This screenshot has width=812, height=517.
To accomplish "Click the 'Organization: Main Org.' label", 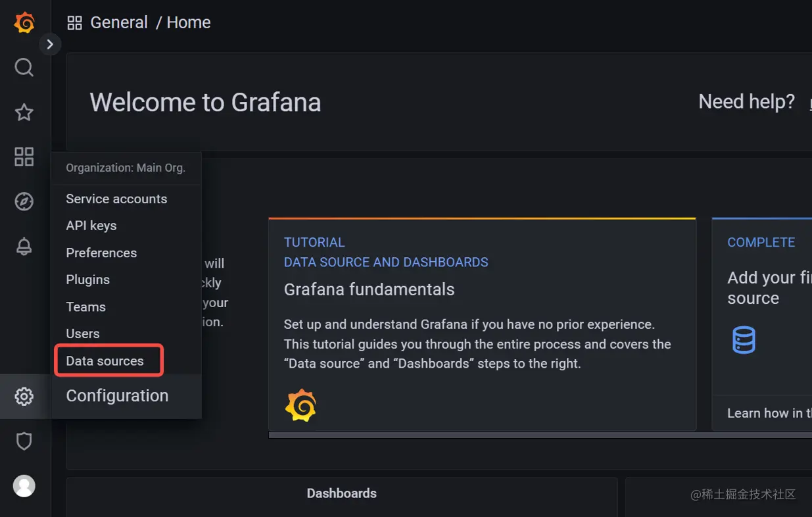I will (x=126, y=168).
